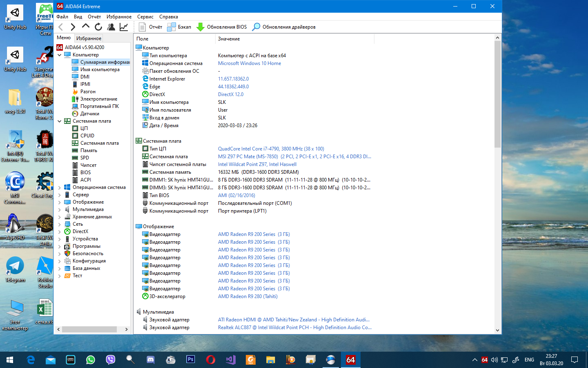Expand the Отображение tree node
Screen dimensions: 588x368
click(x=60, y=202)
